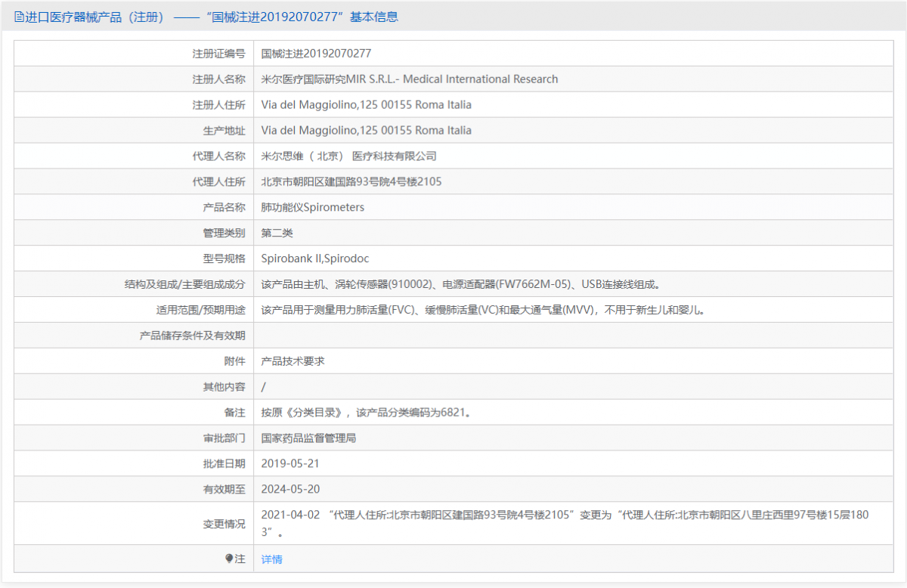The height and width of the screenshot is (588, 907).
Task: Select the address in the 注册人住所 row
Action: (x=366, y=105)
